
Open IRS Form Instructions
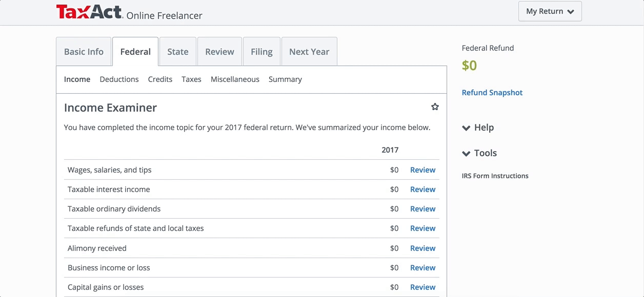pyautogui.click(x=495, y=176)
